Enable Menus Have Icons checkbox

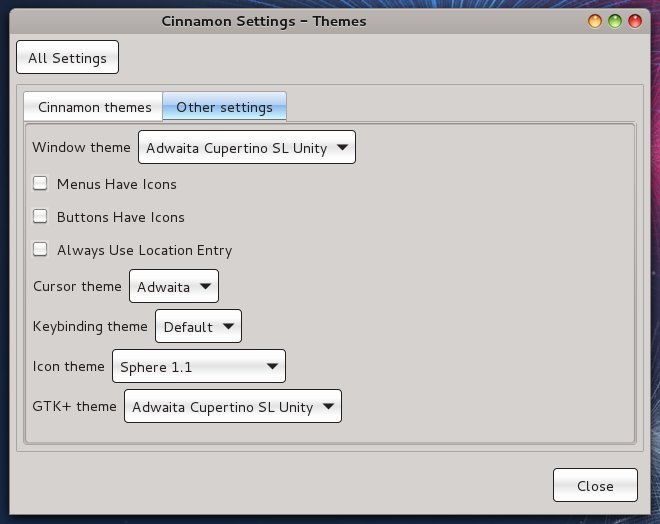(x=41, y=183)
